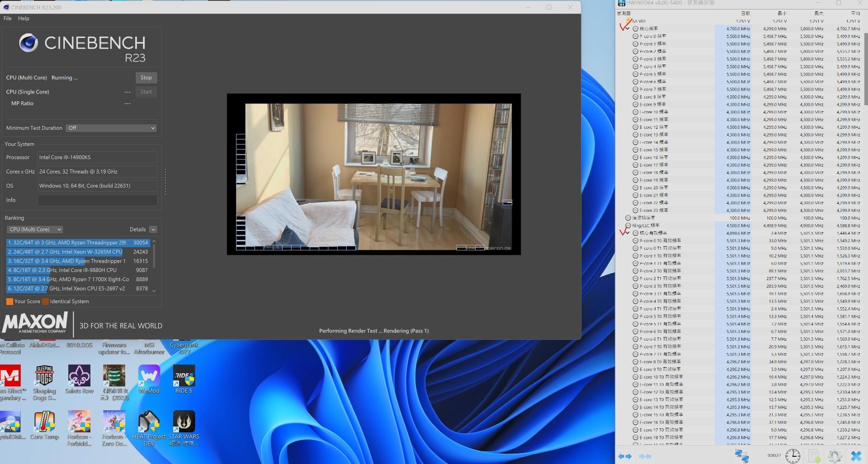Click the HWiNFO network computers icon
Viewport: 868px width, 464px height.
point(741,456)
